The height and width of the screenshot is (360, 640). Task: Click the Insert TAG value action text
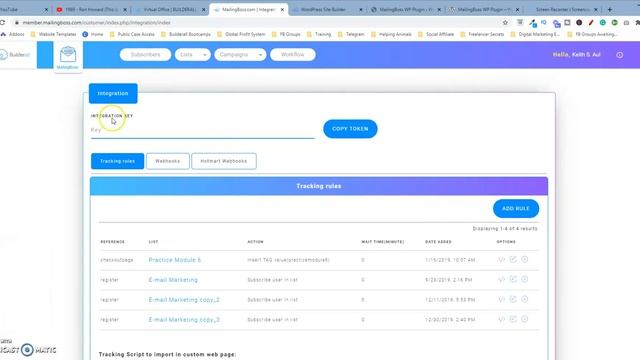pos(289,260)
